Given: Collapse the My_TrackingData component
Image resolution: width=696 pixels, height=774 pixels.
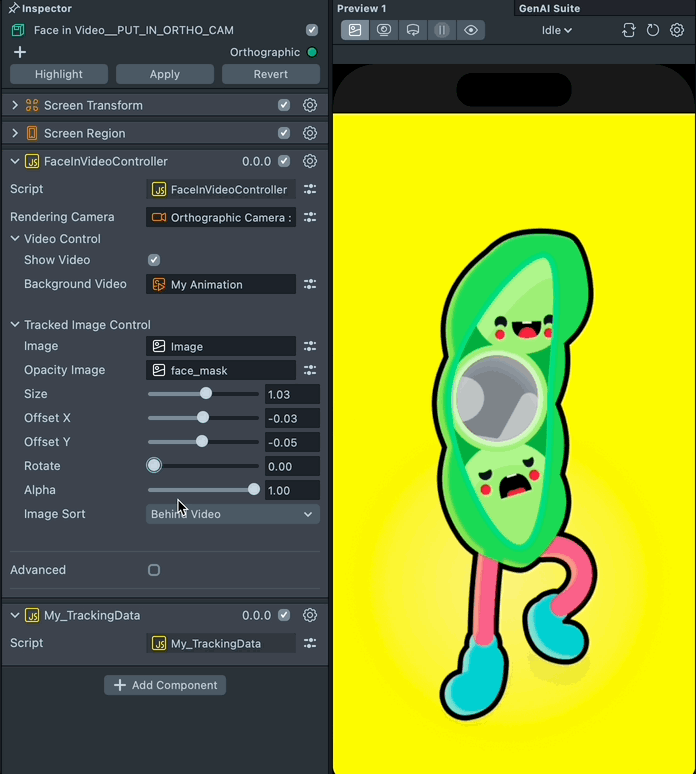Looking at the screenshot, I should point(15,616).
